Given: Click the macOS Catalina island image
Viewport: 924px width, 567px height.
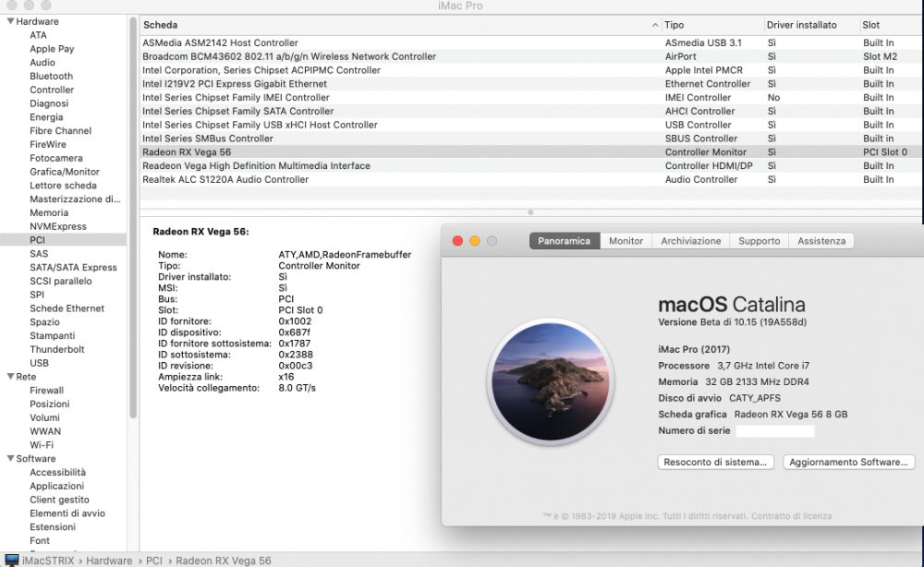Looking at the screenshot, I should (551, 381).
